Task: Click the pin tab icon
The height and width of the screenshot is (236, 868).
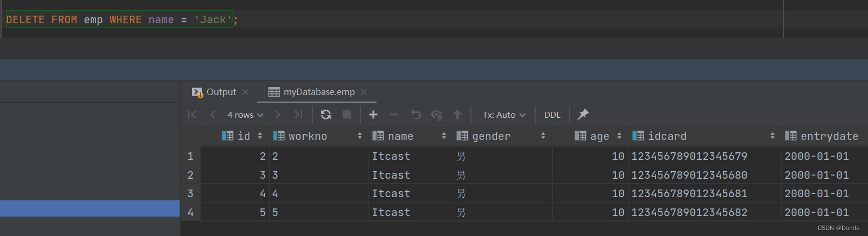Action: (583, 114)
